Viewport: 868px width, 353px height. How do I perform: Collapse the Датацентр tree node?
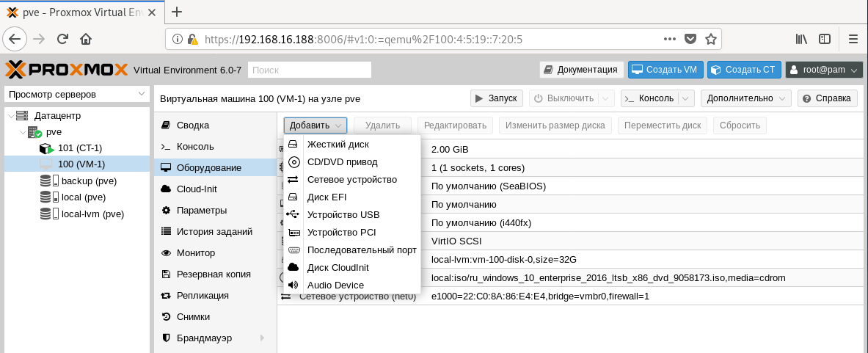(x=10, y=116)
